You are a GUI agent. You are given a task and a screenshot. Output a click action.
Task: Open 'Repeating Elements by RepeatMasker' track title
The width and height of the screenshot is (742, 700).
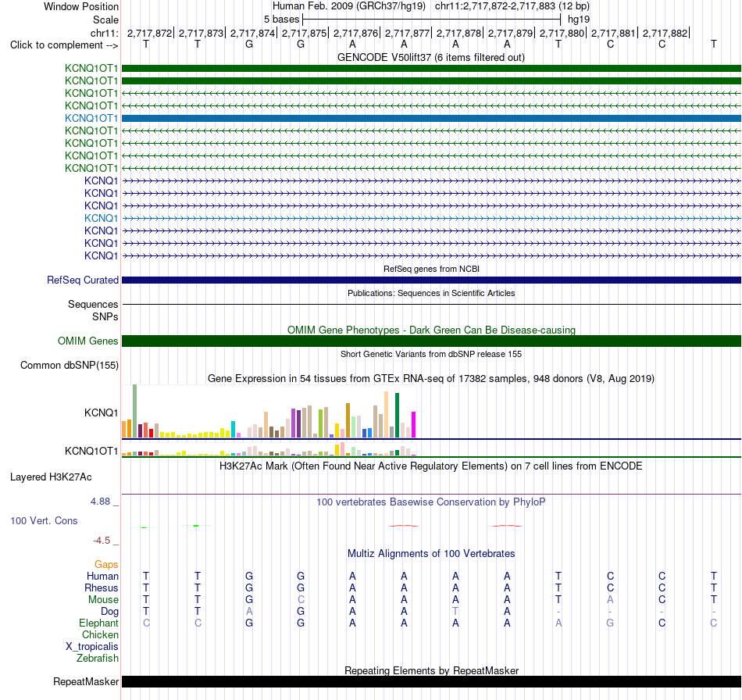432,670
